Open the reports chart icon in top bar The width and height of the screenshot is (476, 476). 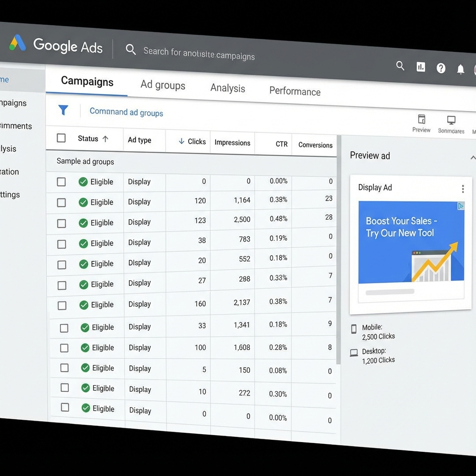pyautogui.click(x=421, y=67)
